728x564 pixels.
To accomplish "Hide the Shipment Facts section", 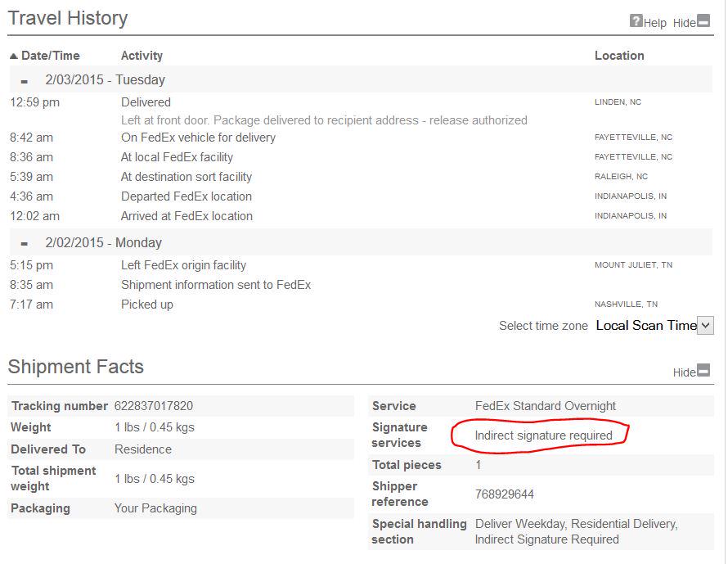I will (685, 372).
